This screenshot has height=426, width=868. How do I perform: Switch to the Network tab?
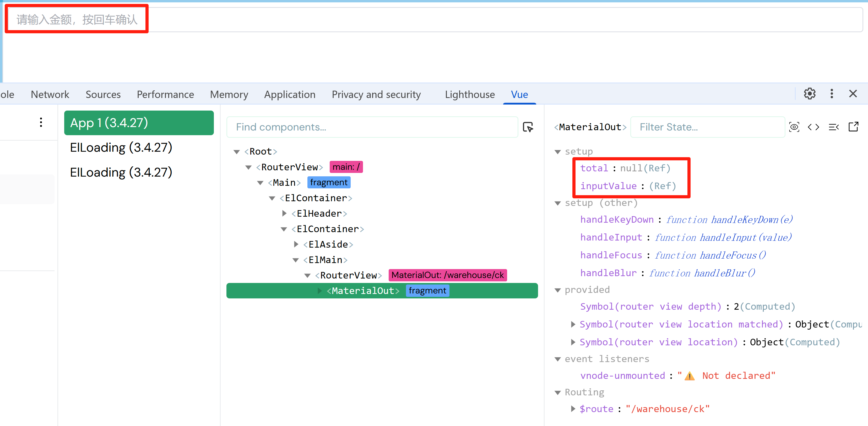[x=50, y=94]
